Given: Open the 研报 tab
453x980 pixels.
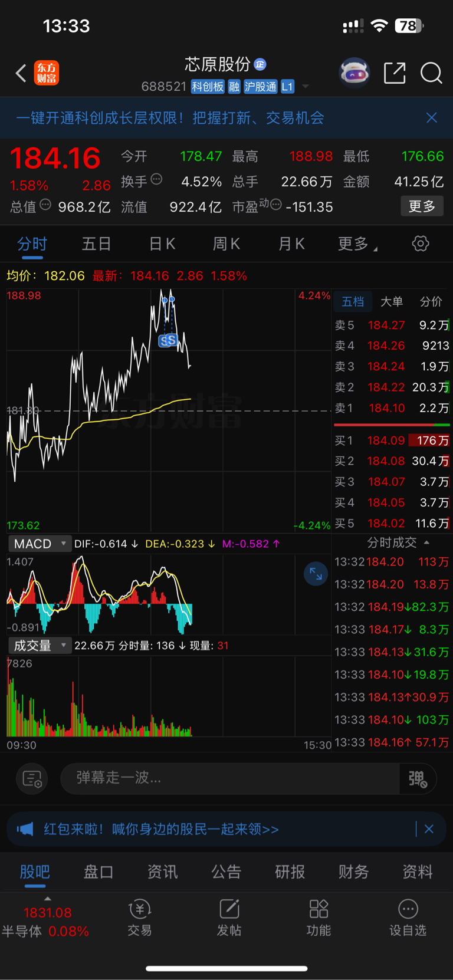Looking at the screenshot, I should click(x=290, y=872).
